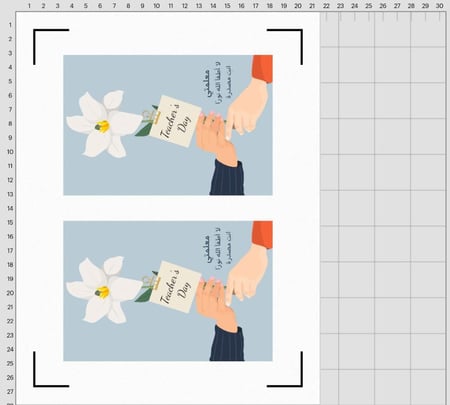The height and width of the screenshot is (405, 450).
Task: Click the navy striped sleeve in top card
Action: pos(227,178)
